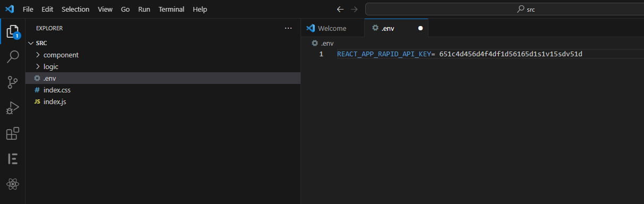The height and width of the screenshot is (204, 644).
Task: Open the View menu
Action: [x=105, y=10]
